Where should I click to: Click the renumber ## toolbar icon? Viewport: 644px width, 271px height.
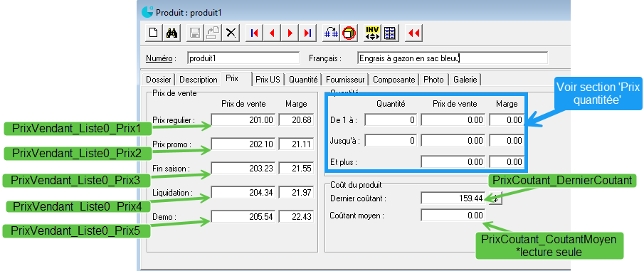[331, 33]
